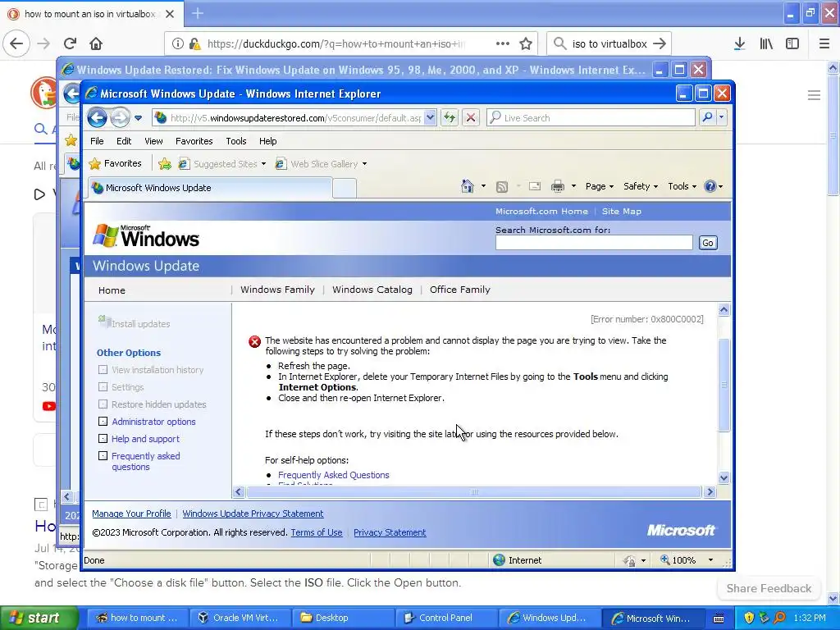
Task: Click the RSS feeds icon
Action: 502,186
